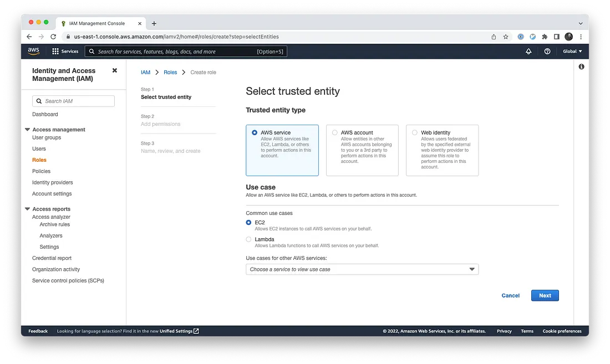Click the browser back arrow

click(29, 37)
